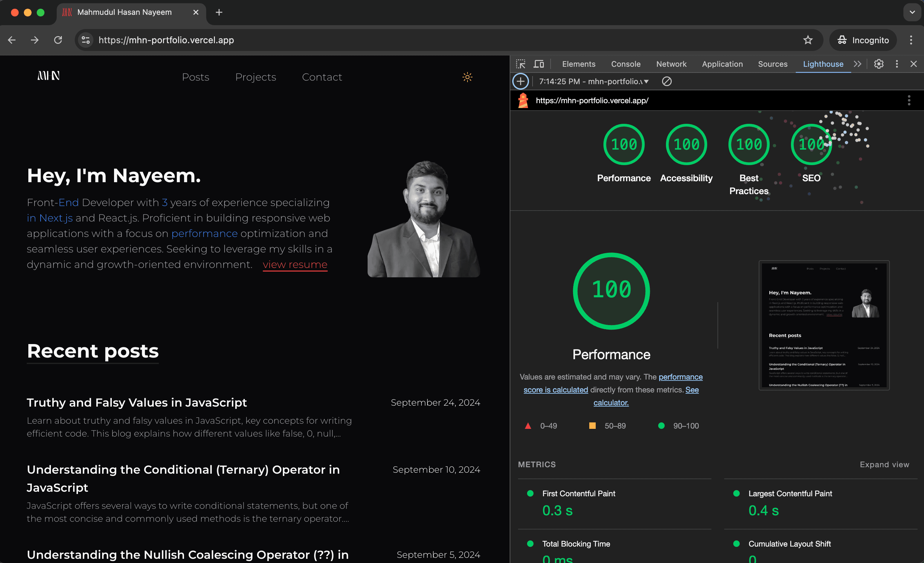Click the 0.3 s First Contentful Paint value

point(557,510)
